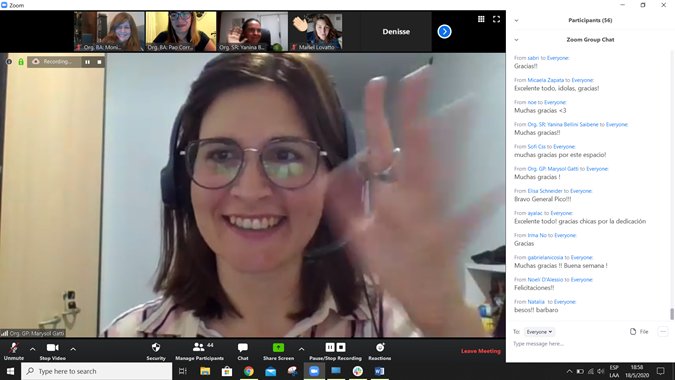Click the Stop Video camera icon

[x=53, y=347]
